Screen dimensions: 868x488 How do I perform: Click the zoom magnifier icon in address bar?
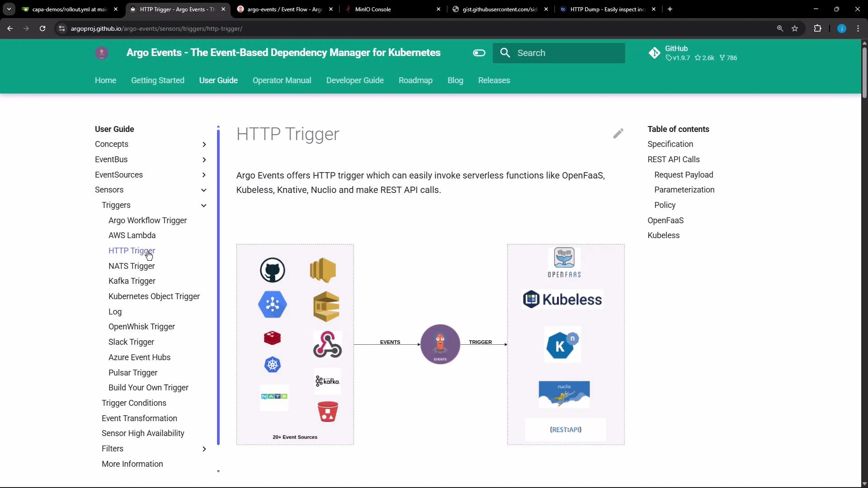780,28
